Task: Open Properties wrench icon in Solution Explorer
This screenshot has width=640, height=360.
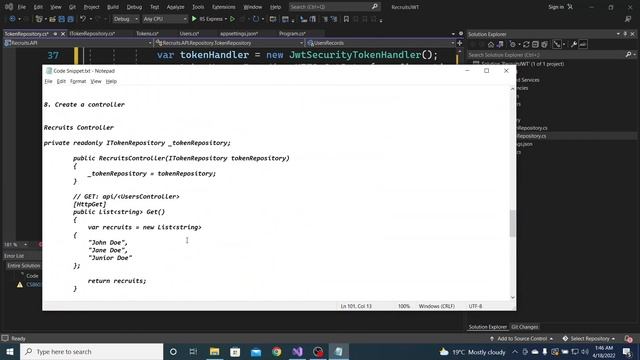Action: coord(573,44)
